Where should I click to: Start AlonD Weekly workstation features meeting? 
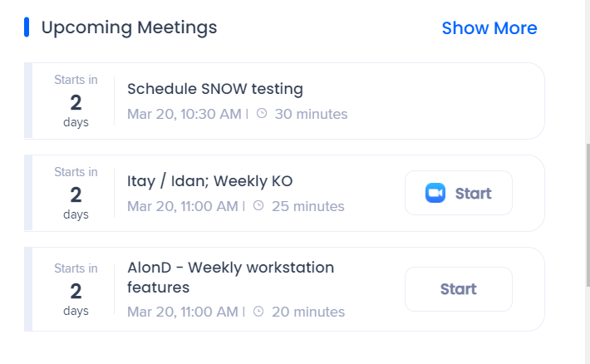coord(459,289)
